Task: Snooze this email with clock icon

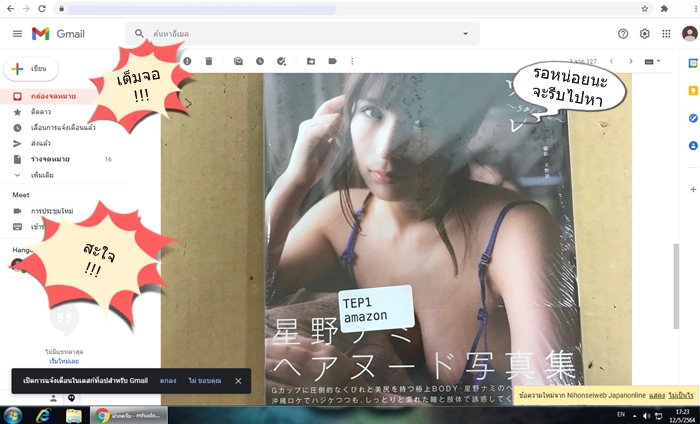Action: coord(260,61)
